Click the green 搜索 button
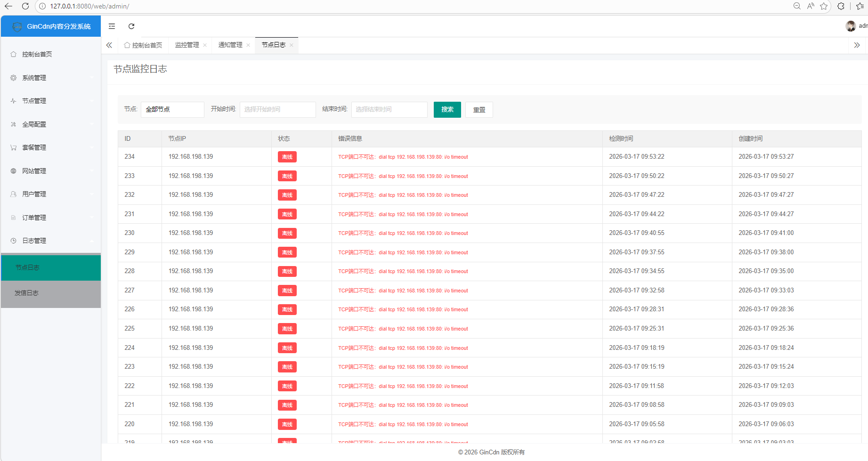 pyautogui.click(x=447, y=110)
